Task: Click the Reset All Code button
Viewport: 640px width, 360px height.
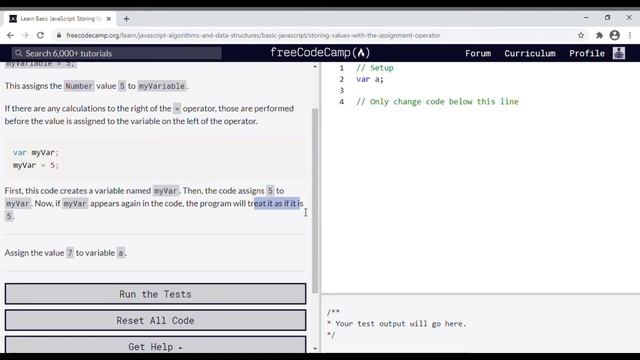Action: [156, 320]
